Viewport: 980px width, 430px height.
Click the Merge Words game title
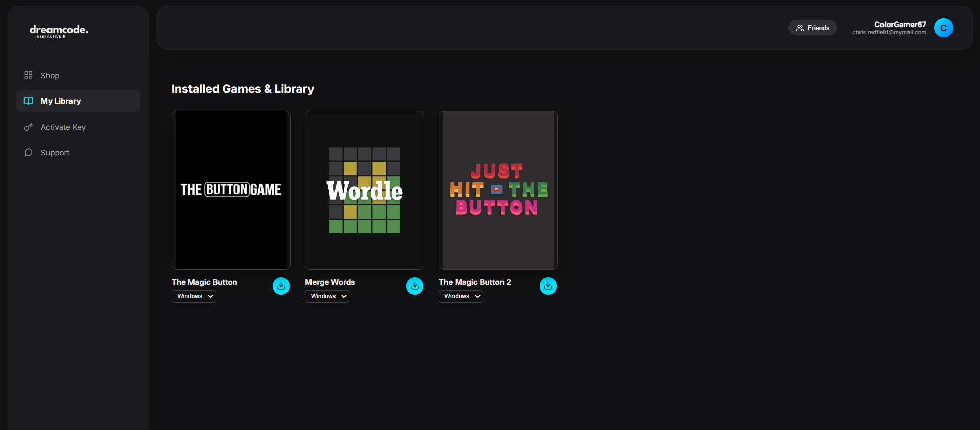point(330,282)
